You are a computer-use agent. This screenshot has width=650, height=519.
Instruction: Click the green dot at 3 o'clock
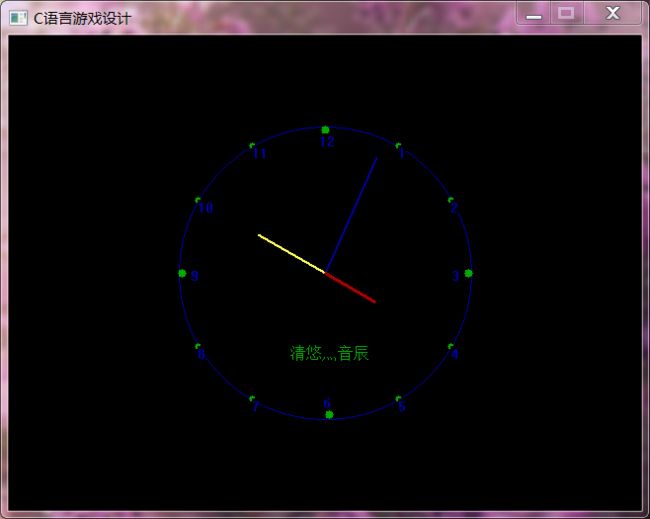click(468, 273)
